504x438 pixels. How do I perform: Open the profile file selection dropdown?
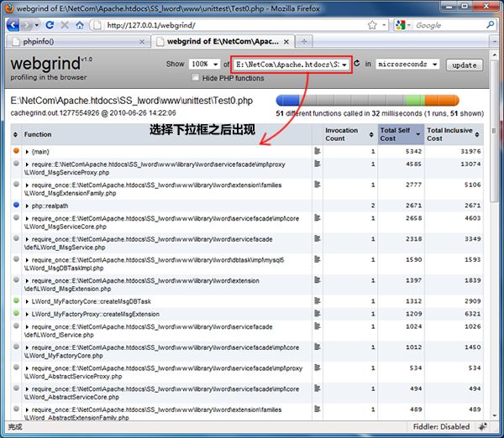pos(291,65)
